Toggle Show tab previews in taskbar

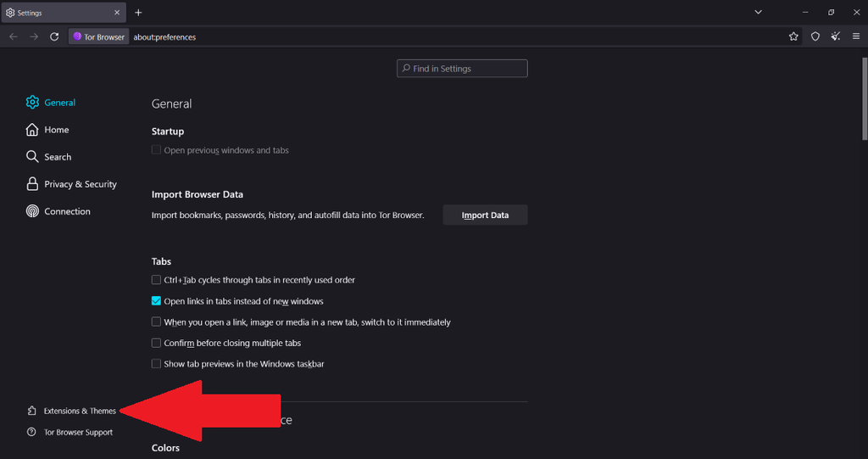pos(156,364)
